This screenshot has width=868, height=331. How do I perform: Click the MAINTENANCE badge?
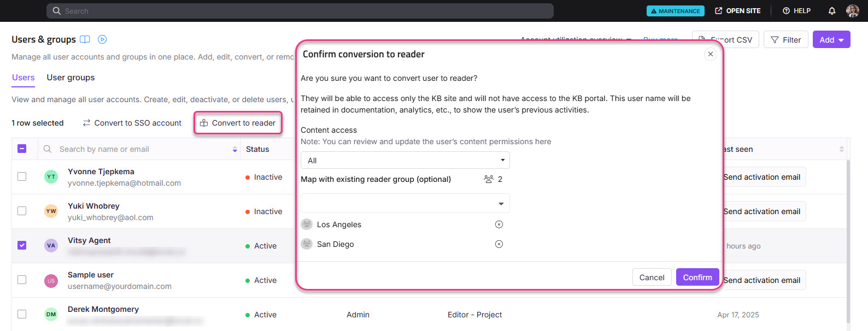(675, 11)
